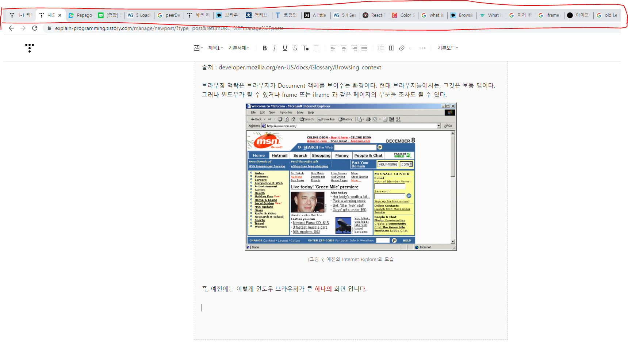Open the 기본서체 font dropdown

(239, 48)
